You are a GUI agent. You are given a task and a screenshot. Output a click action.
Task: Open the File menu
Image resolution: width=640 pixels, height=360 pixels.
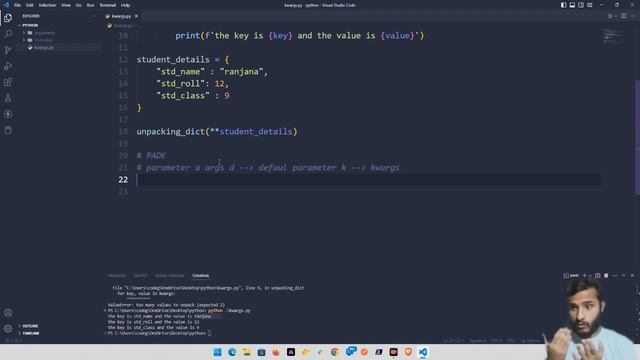click(17, 5)
